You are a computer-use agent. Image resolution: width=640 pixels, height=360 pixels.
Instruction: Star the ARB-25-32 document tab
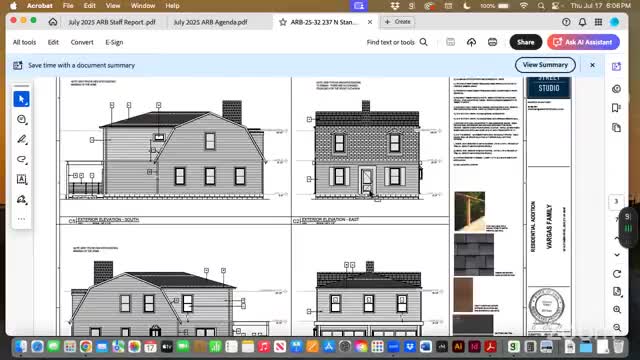pyautogui.click(x=282, y=22)
